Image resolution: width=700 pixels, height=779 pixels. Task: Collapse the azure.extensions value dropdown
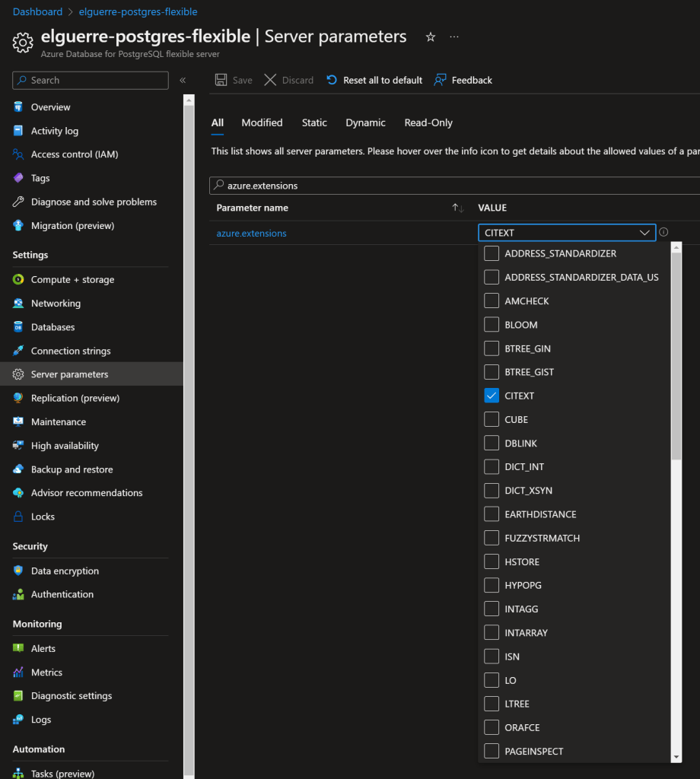(644, 233)
